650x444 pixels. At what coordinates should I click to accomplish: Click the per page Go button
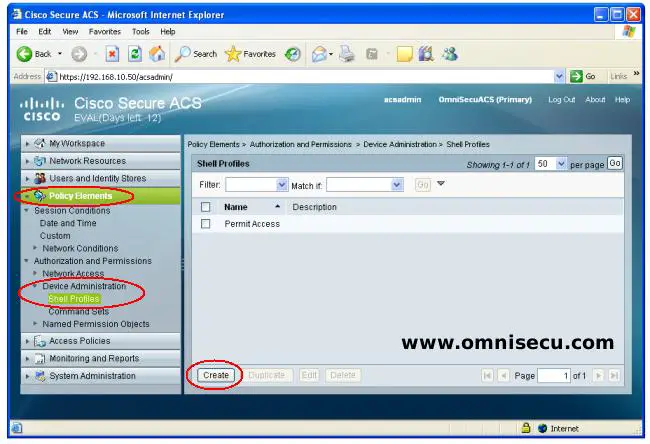pyautogui.click(x=615, y=163)
